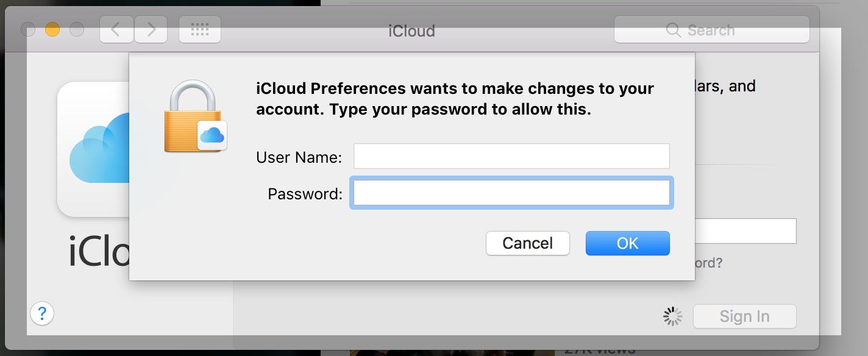Click the partially hidden forgot password link
This screenshot has height=356, width=868.
click(708, 263)
